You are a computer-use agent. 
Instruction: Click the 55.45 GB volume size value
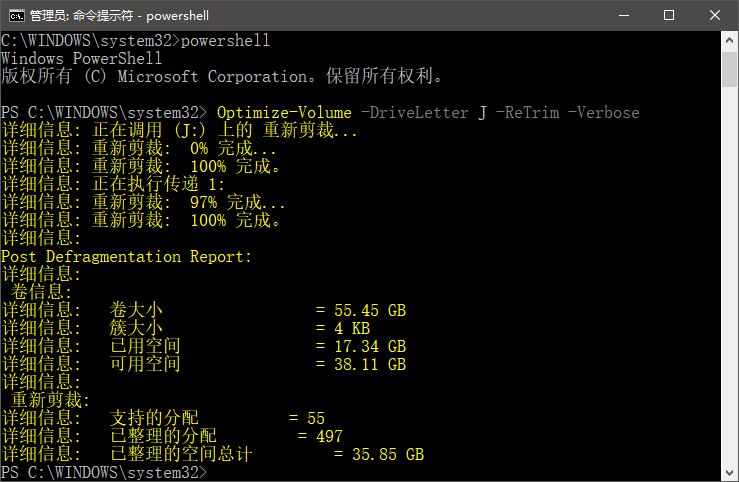pos(370,310)
